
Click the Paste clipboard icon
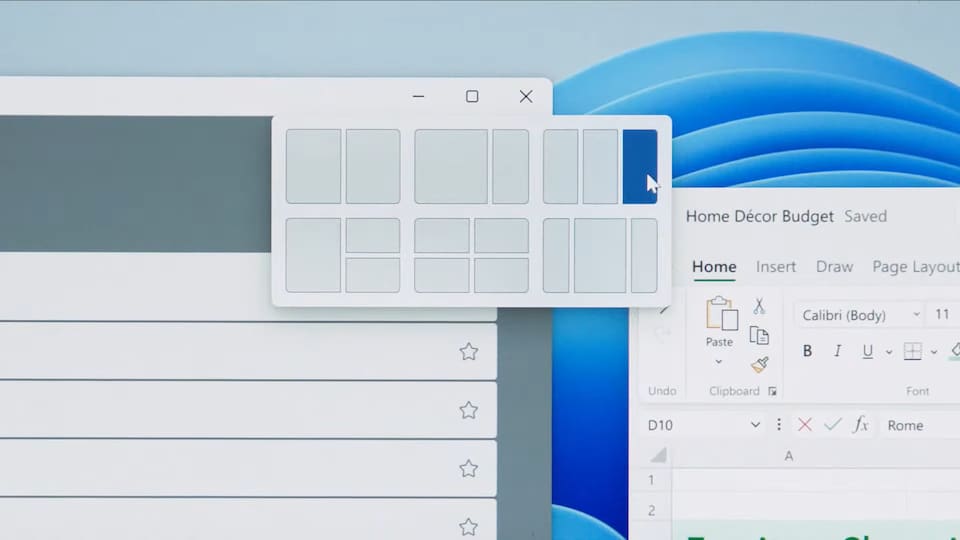pos(720,314)
